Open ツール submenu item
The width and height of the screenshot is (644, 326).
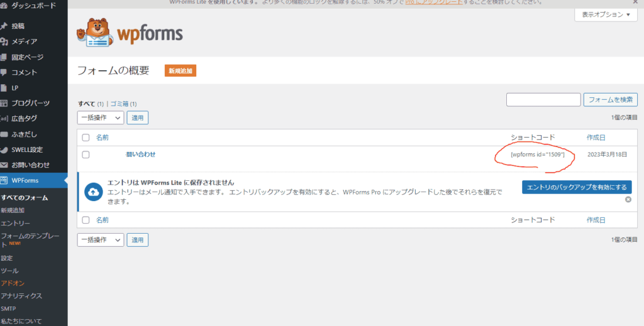coord(9,271)
